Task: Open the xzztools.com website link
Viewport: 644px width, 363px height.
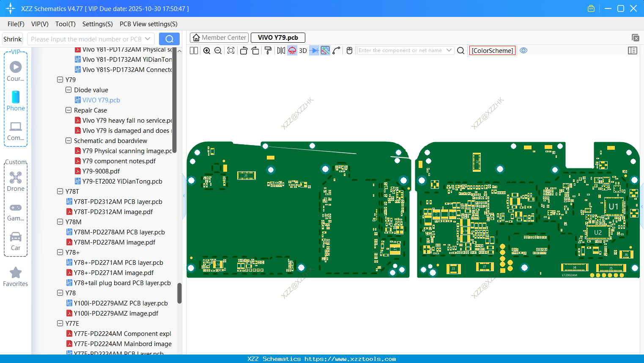Action: [350, 359]
